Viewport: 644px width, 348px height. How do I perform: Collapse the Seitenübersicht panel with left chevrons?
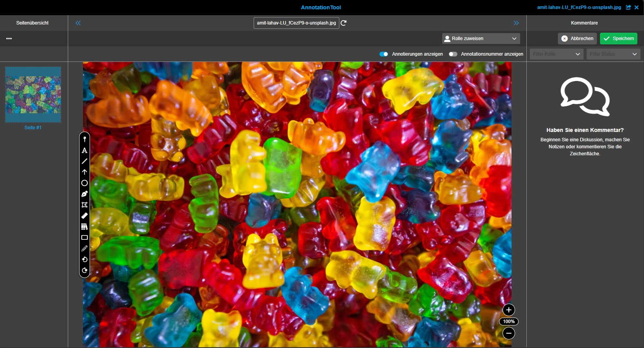[x=78, y=23]
